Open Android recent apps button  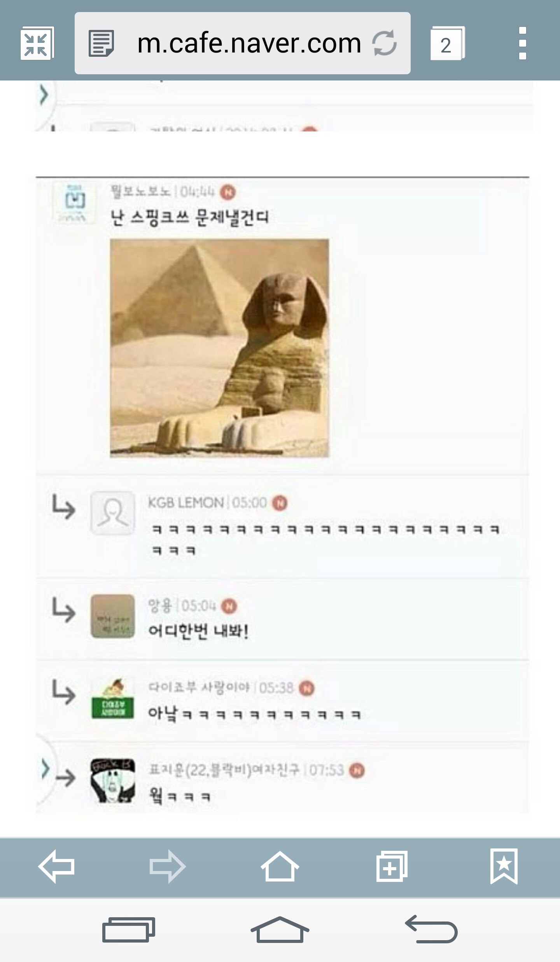[129, 930]
